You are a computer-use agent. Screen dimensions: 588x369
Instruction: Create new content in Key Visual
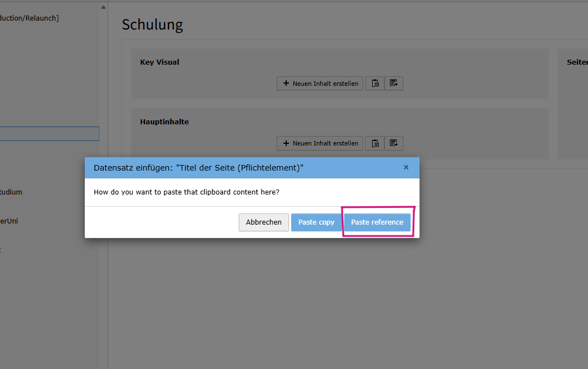click(320, 84)
